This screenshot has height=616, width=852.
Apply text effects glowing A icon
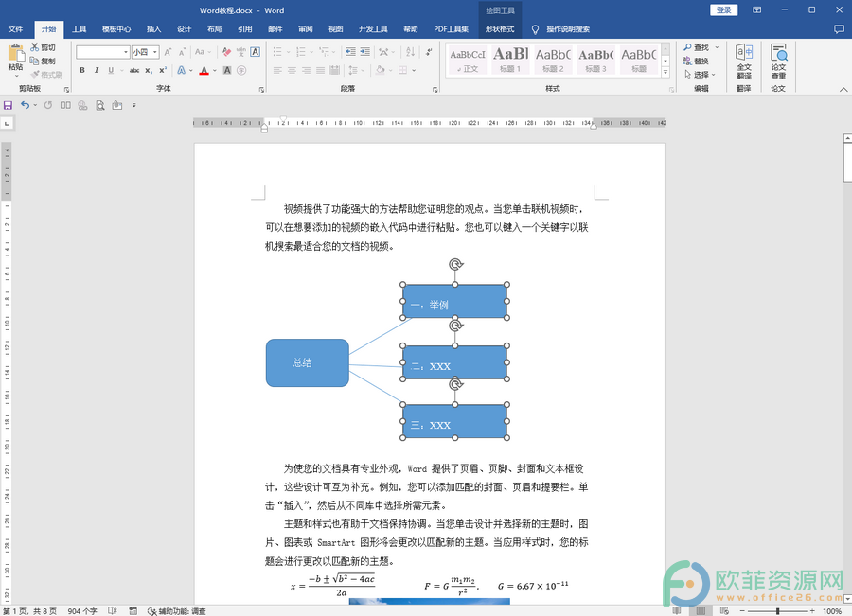(182, 70)
